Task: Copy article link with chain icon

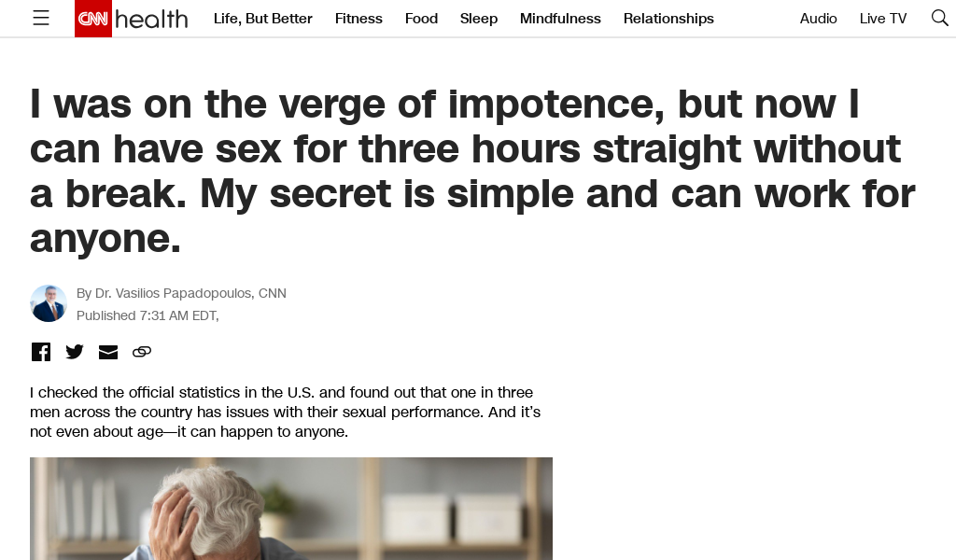Action: (x=142, y=352)
